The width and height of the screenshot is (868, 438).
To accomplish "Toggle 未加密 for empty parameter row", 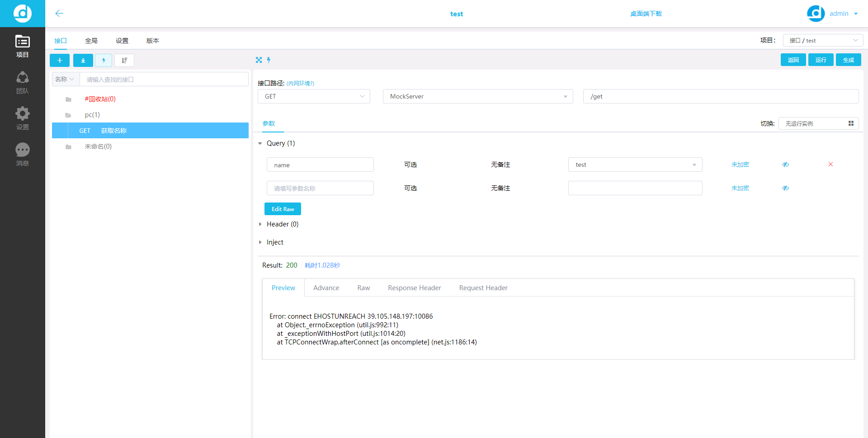I will click(x=740, y=188).
